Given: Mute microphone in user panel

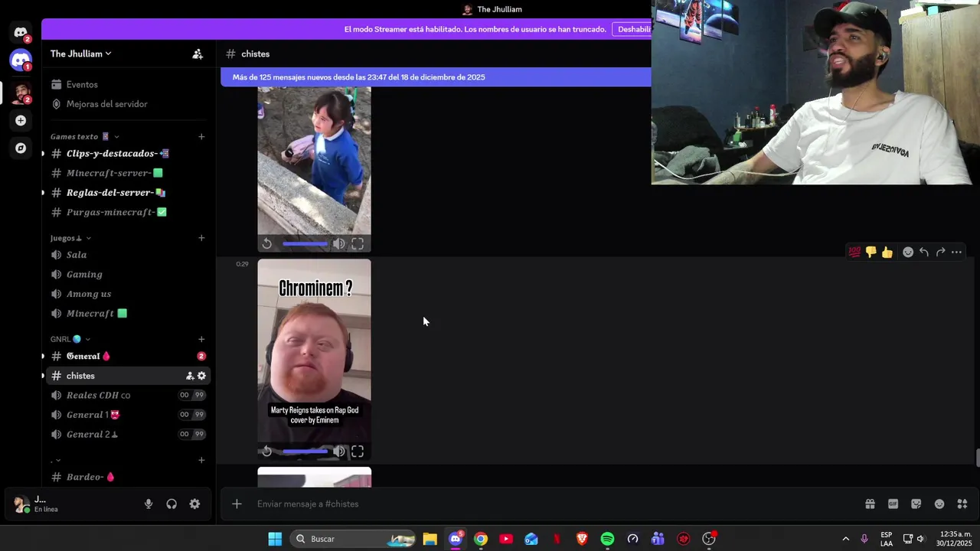Looking at the screenshot, I should (149, 504).
